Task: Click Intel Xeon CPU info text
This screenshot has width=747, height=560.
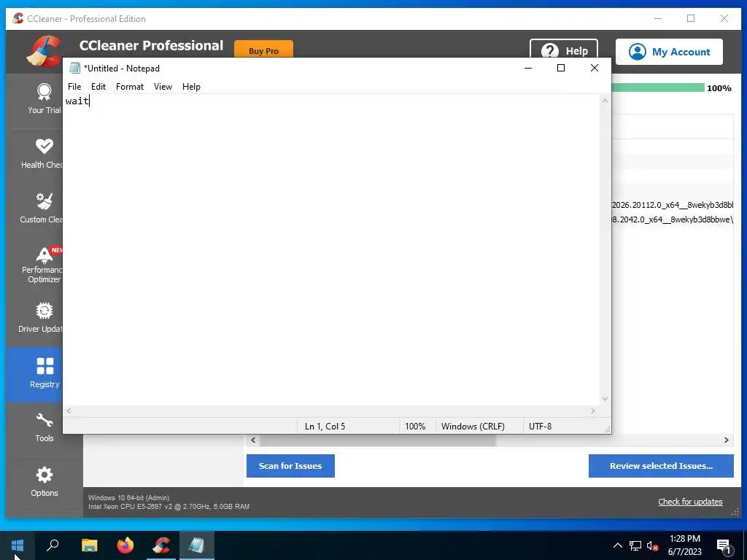Action: coord(169,507)
